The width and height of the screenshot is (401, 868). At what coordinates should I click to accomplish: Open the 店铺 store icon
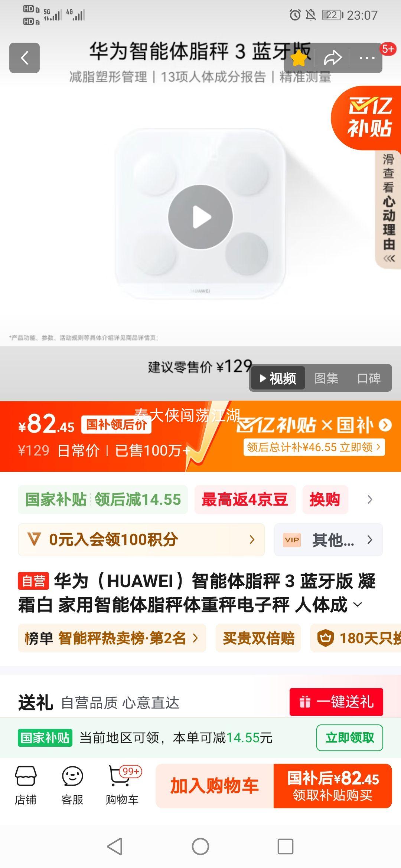tap(26, 785)
